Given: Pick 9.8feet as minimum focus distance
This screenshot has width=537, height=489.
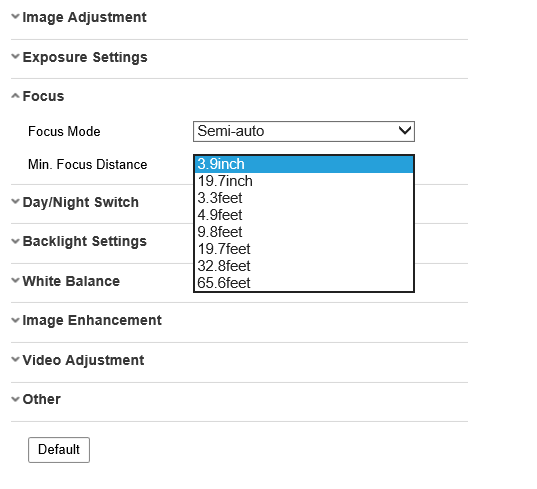Looking at the screenshot, I should [304, 232].
